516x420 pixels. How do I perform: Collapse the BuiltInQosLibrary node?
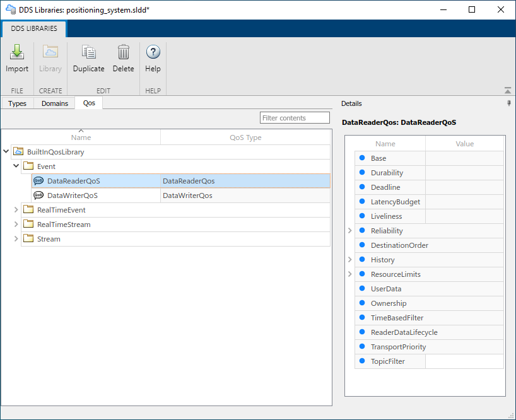6,151
